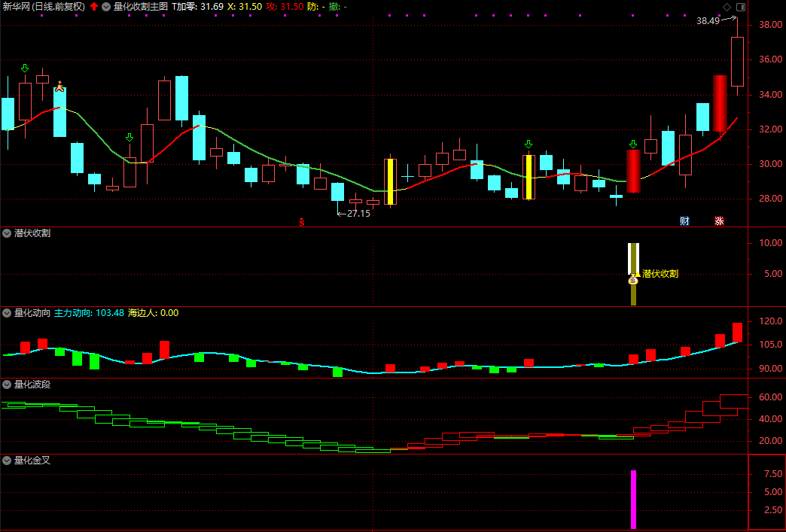Screen dimensions: 786x532
Task: Click the money bag icon in 潜伏收割 panel
Action: 633,279
